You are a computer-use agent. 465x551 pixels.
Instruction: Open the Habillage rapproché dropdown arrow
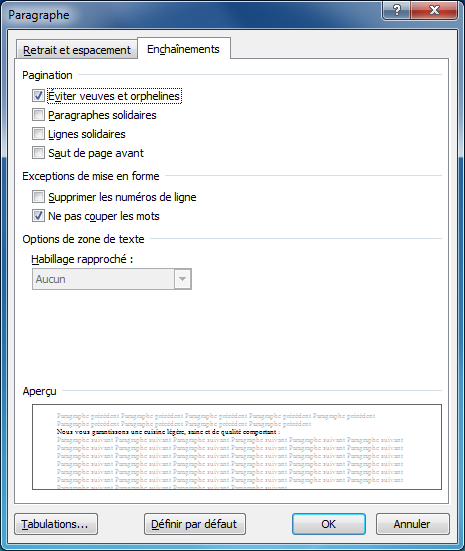point(182,279)
